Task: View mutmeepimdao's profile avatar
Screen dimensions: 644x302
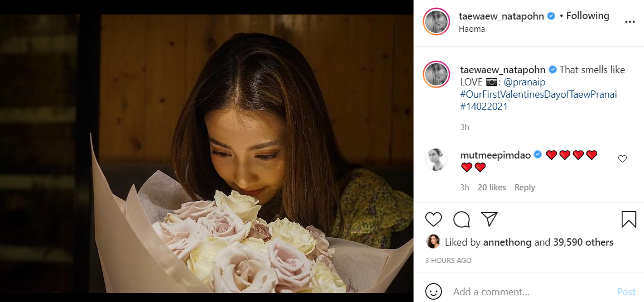Action: 437,160
